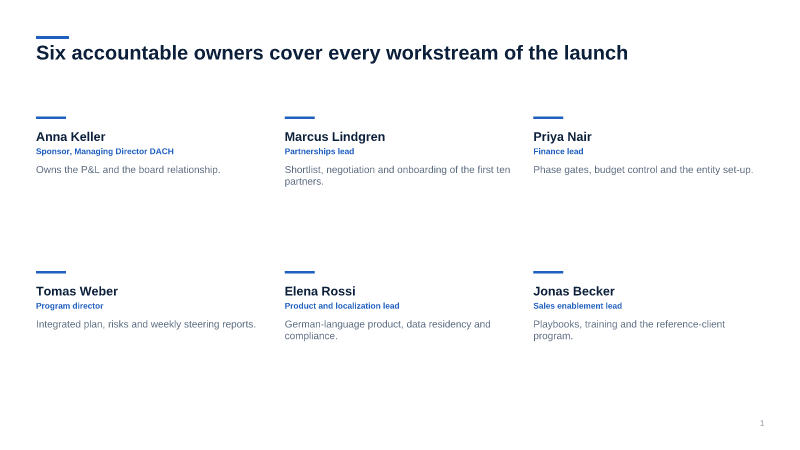
Task: Select the 'Program director' role text
Action: (x=69, y=306)
